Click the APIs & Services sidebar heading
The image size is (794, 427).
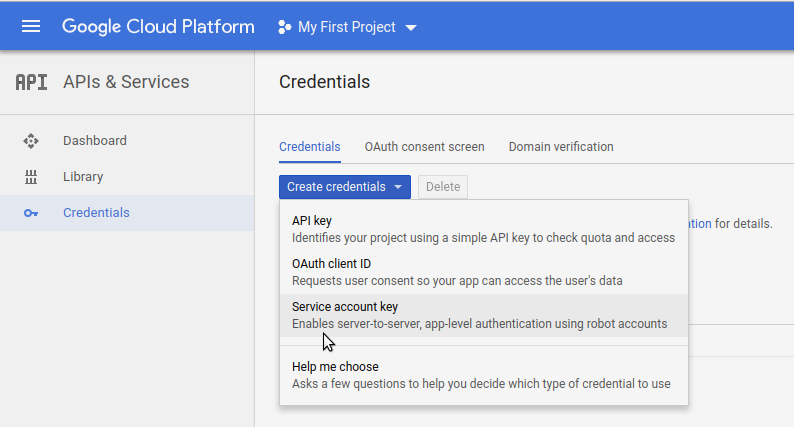126,82
